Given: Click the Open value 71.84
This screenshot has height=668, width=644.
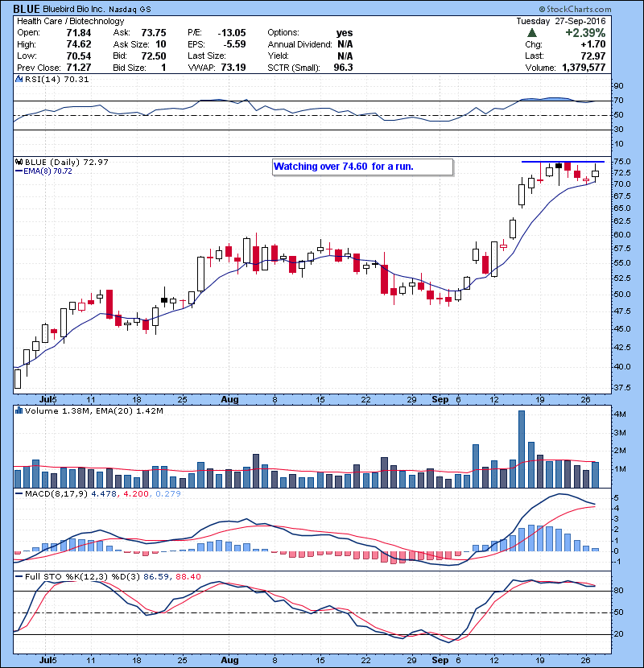Looking at the screenshot, I should pos(79,33).
